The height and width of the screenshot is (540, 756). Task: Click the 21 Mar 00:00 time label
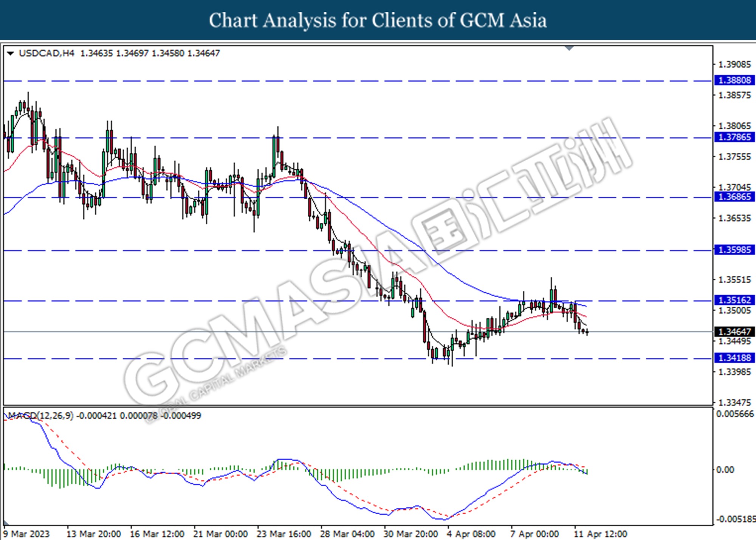tap(220, 534)
